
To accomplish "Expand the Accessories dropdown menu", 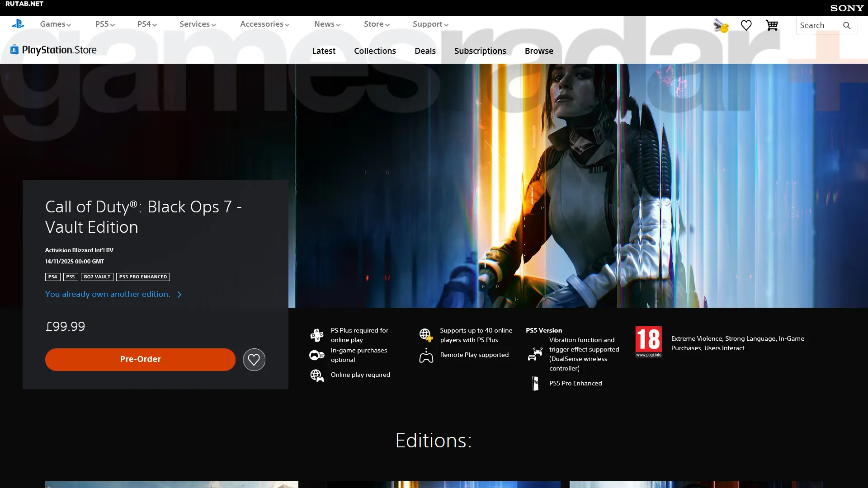I will [x=264, y=24].
